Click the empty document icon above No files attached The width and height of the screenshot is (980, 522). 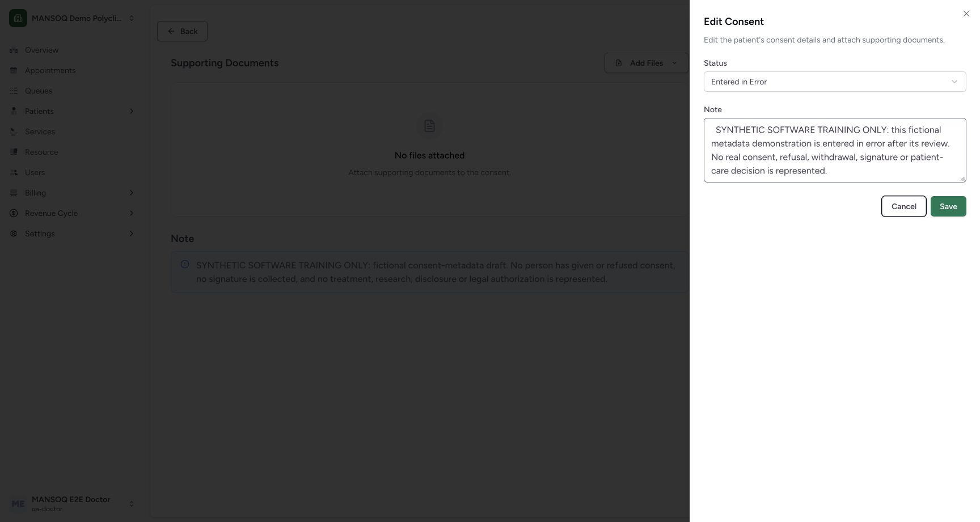pos(429,126)
